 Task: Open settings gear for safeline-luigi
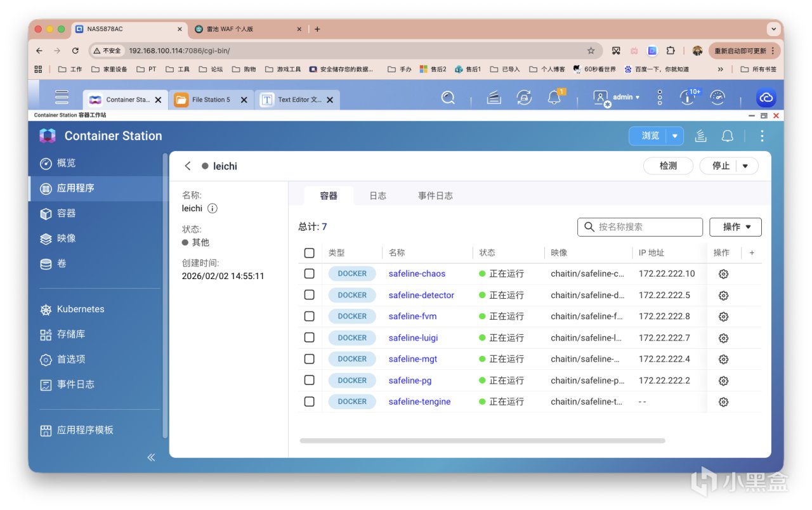point(723,338)
